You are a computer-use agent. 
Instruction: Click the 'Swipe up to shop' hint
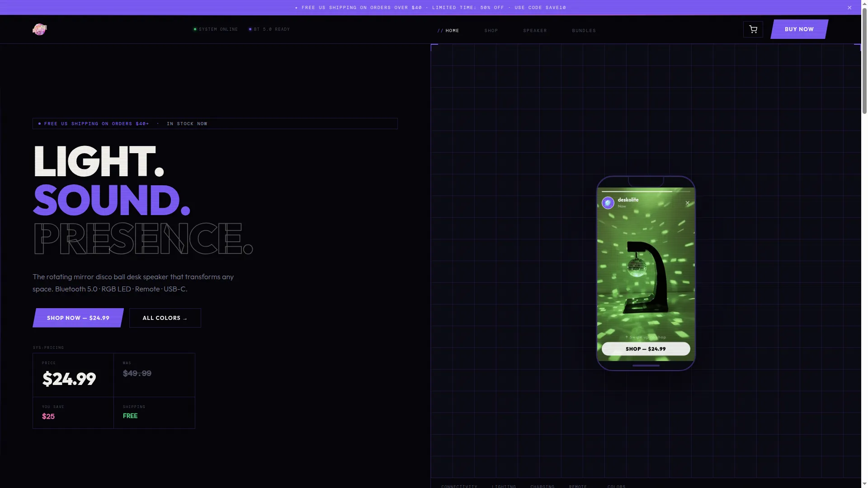(x=646, y=337)
